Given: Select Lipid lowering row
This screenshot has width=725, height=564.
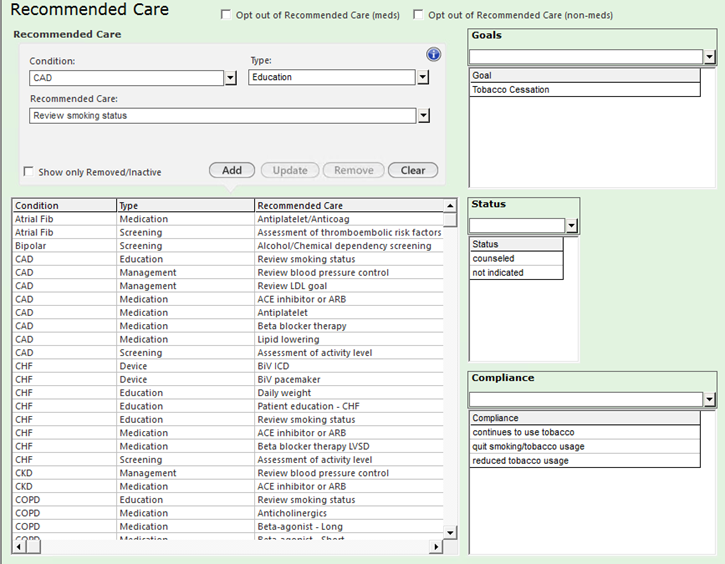Looking at the screenshot, I should [x=228, y=340].
